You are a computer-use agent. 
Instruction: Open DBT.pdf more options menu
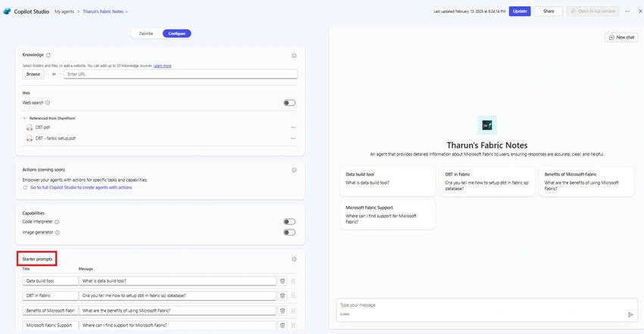(x=293, y=127)
